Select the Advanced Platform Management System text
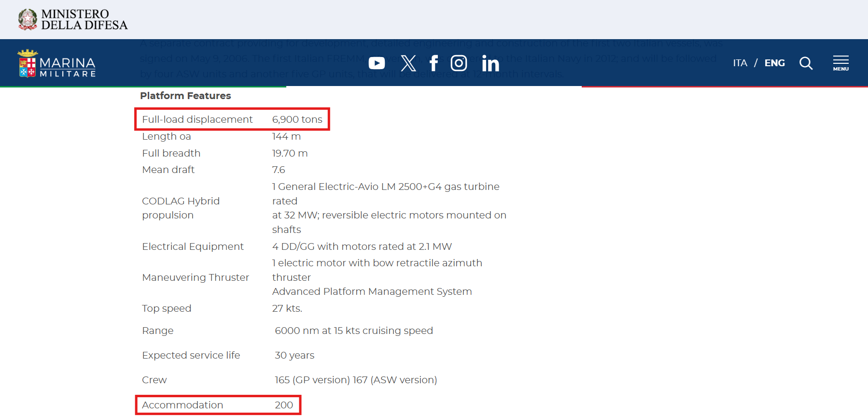Viewport: 868px width, 419px height. pyautogui.click(x=372, y=291)
